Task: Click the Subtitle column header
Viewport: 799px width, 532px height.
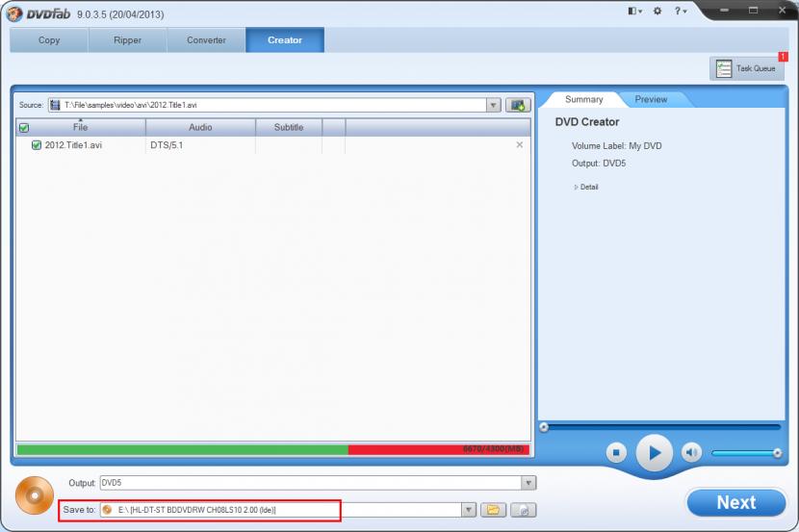Action: coord(289,127)
